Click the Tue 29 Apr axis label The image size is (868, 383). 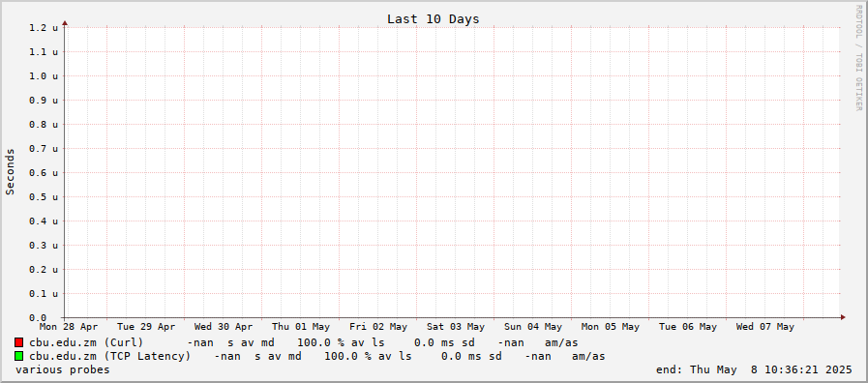click(x=146, y=327)
